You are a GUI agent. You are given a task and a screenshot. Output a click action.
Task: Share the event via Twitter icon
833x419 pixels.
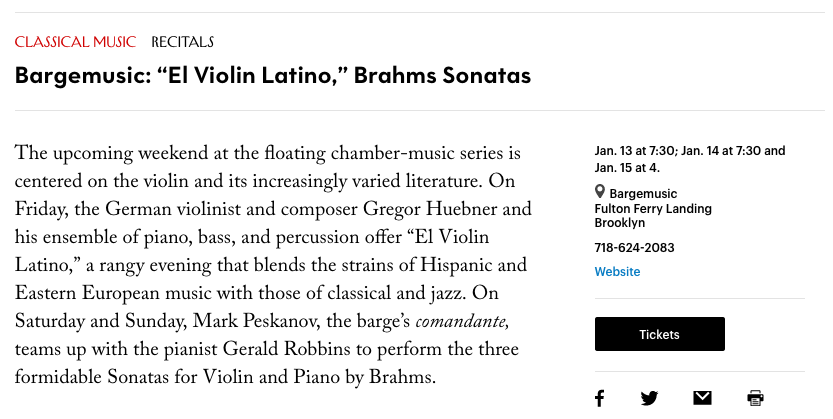[649, 398]
